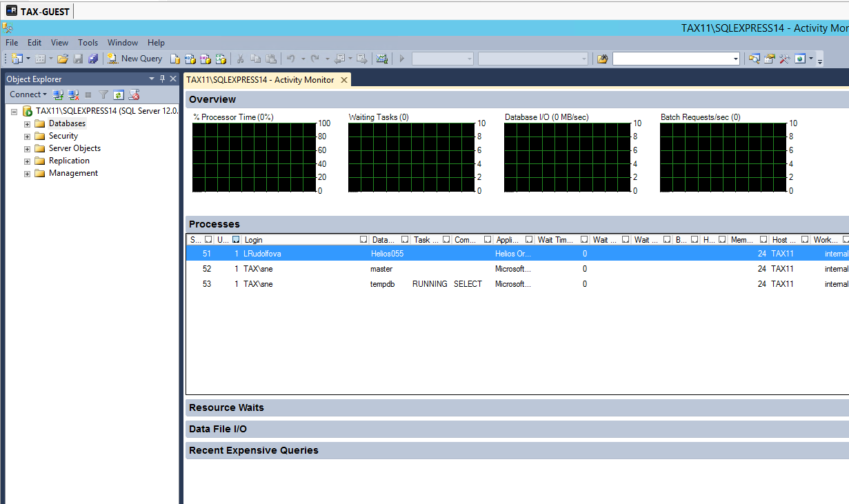The width and height of the screenshot is (849, 504).
Task: Open the Tools menu
Action: (88, 43)
